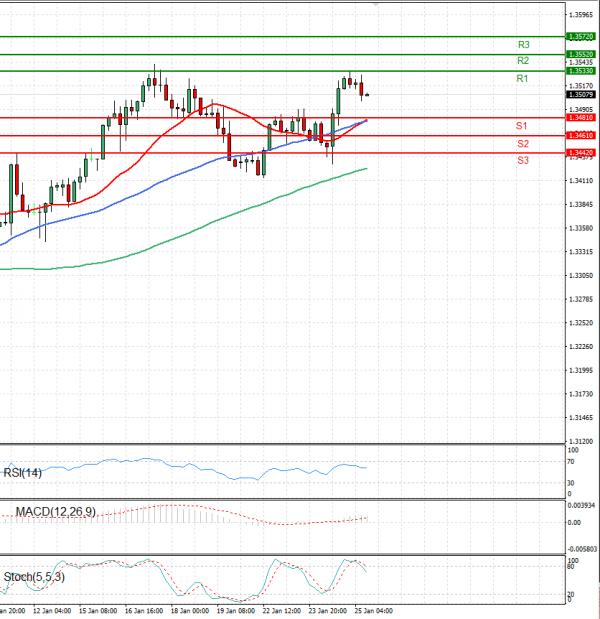Viewport: 600px width, 619px height.
Task: Click the 16 Jan 16:00 time label
Action: (x=144, y=611)
